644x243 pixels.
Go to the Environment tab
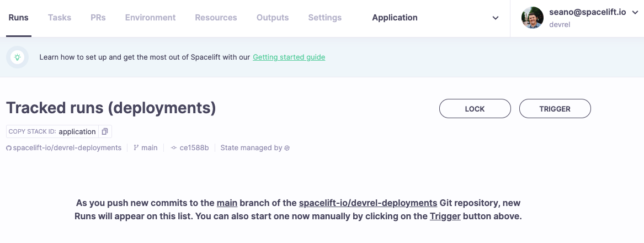point(150,18)
